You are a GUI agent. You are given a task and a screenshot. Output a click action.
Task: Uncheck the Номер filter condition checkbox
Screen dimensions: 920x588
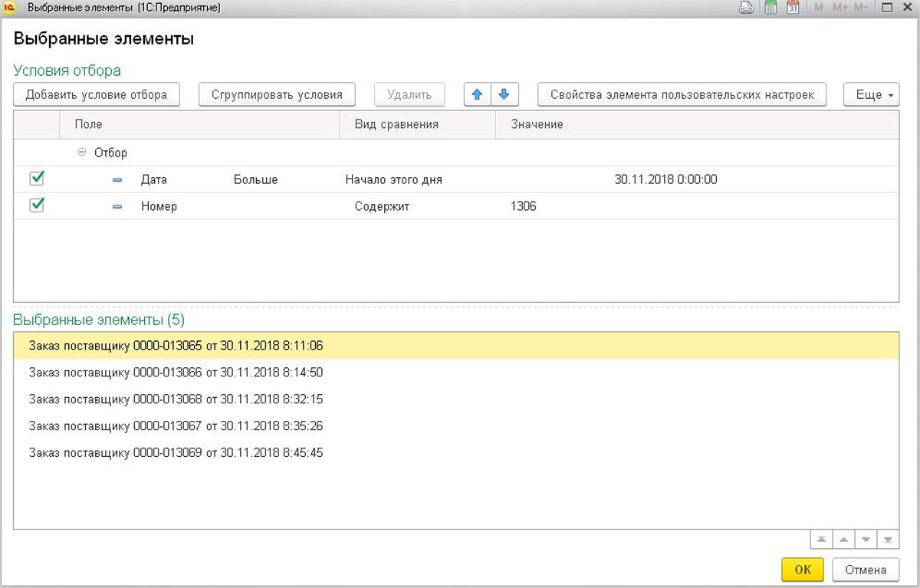coord(36,205)
